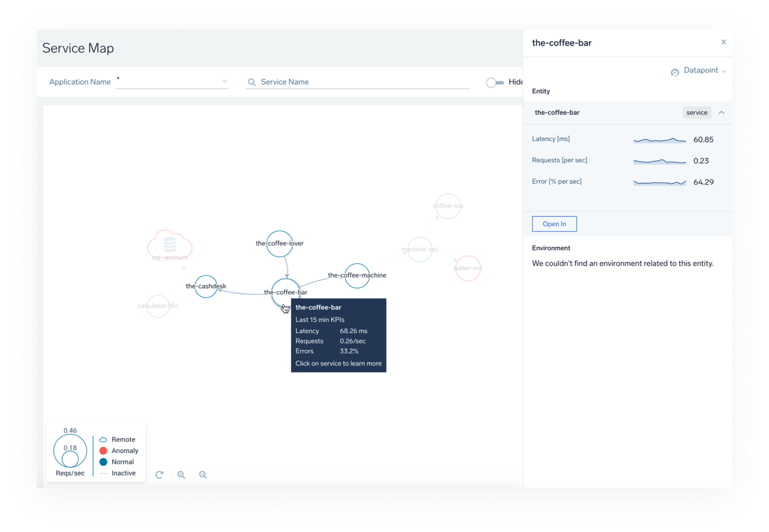Click the tooltip Requests 0.26/sec value
Image resolution: width=769 pixels, height=532 pixels.
353,341
